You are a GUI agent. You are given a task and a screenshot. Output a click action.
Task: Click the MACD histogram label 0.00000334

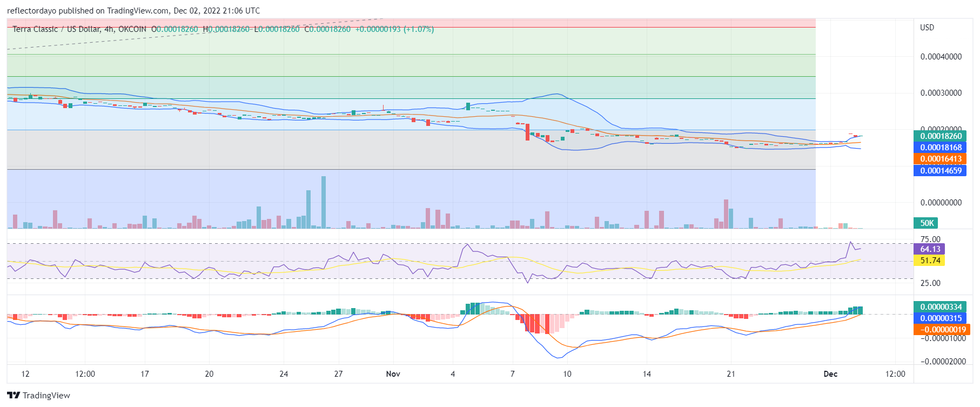tap(940, 307)
